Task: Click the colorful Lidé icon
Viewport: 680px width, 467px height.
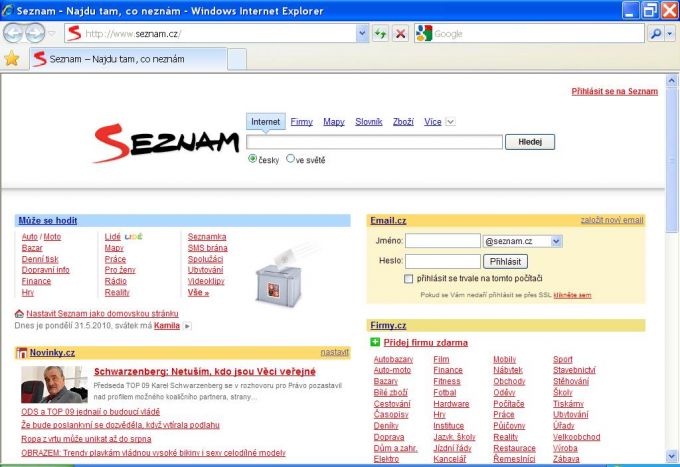Action: tap(133, 236)
